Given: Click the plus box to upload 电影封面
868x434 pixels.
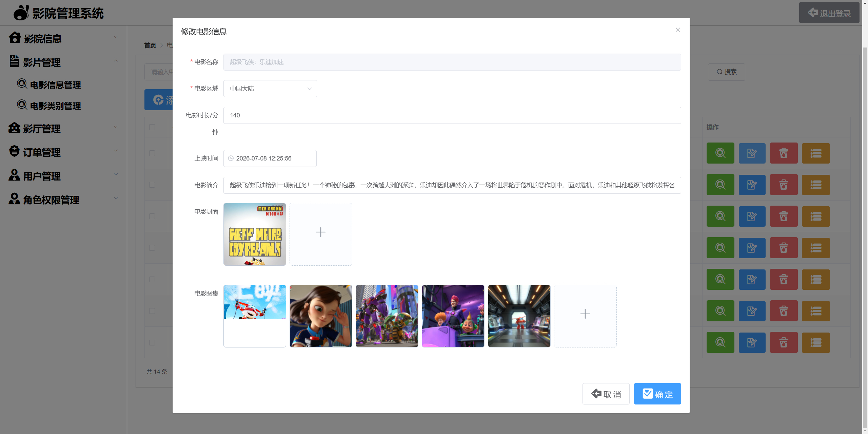Looking at the screenshot, I should [x=321, y=234].
